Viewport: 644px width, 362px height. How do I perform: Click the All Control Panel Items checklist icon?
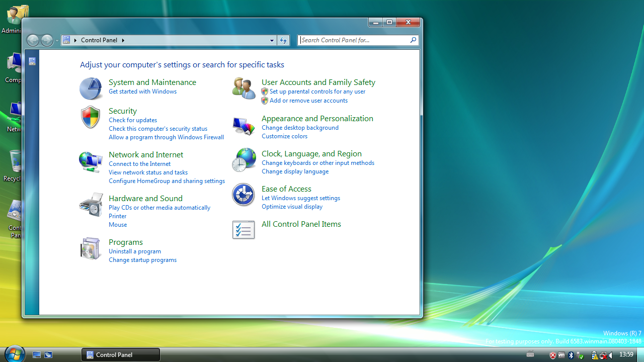pos(244,230)
